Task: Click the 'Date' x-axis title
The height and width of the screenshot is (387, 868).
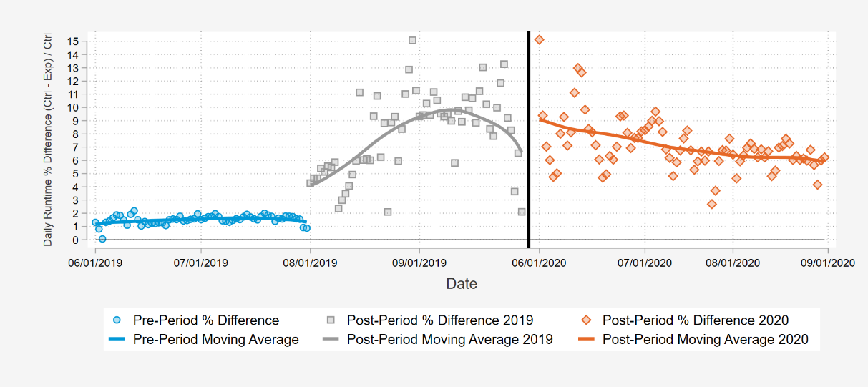Action: [x=462, y=284]
